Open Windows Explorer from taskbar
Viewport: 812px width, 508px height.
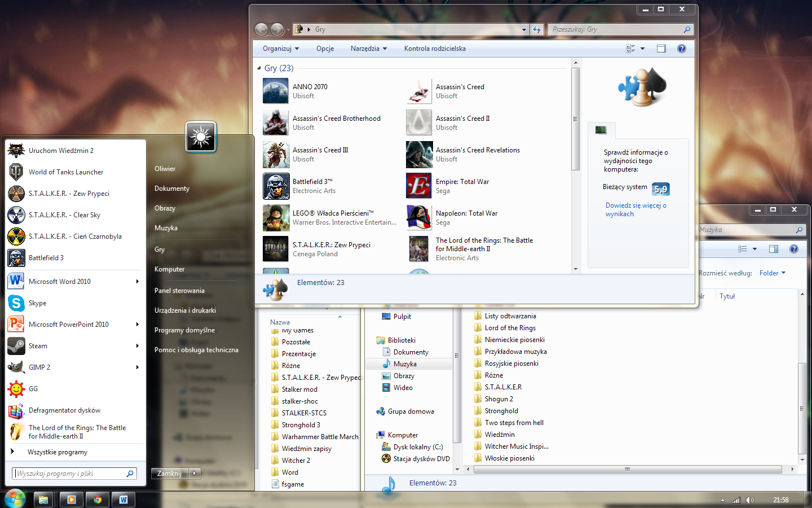coord(44,500)
